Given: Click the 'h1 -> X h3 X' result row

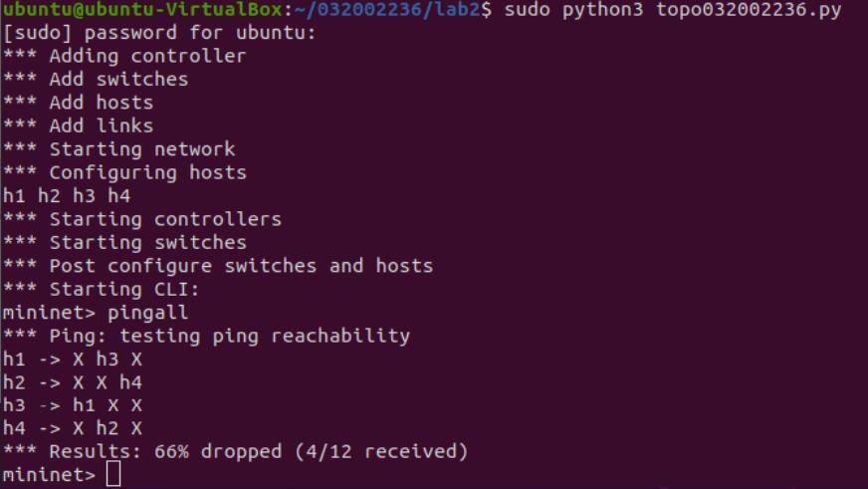Looking at the screenshot, I should pos(73,360).
